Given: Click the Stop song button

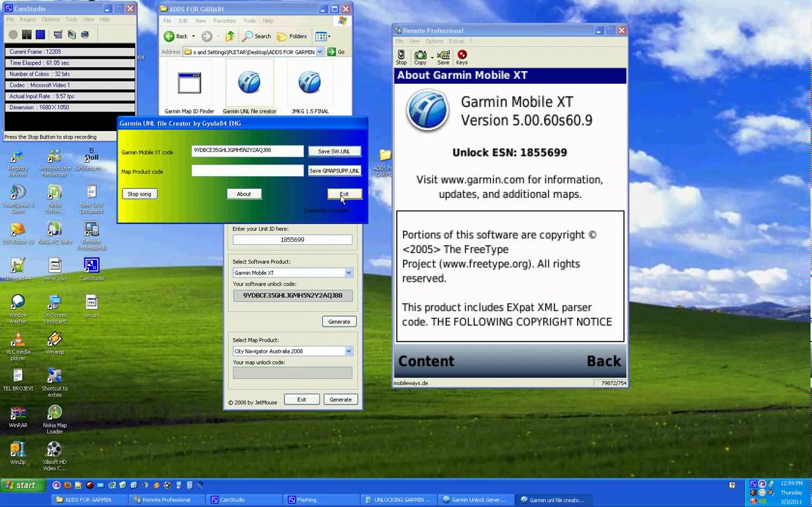Looking at the screenshot, I should pyautogui.click(x=139, y=194).
